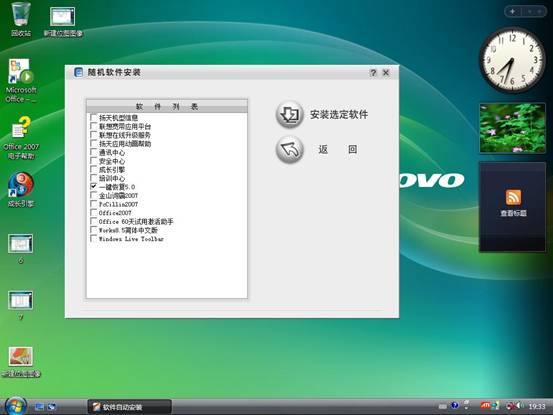Click the 返回 text label

(338, 149)
